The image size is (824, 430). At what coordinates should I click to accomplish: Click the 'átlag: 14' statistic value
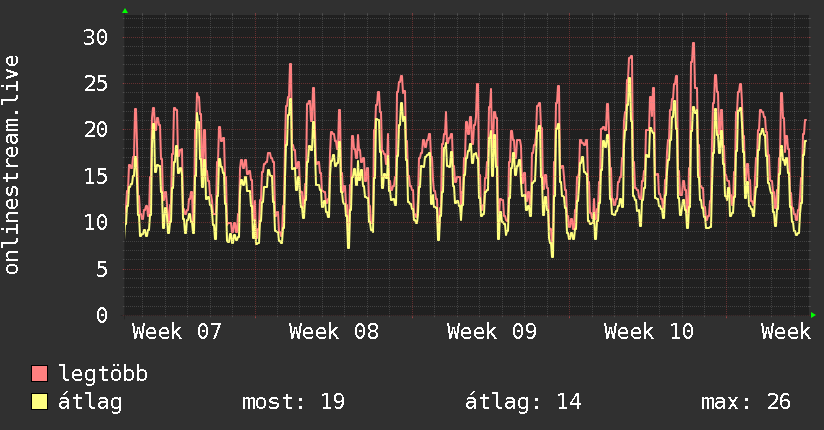point(523,402)
